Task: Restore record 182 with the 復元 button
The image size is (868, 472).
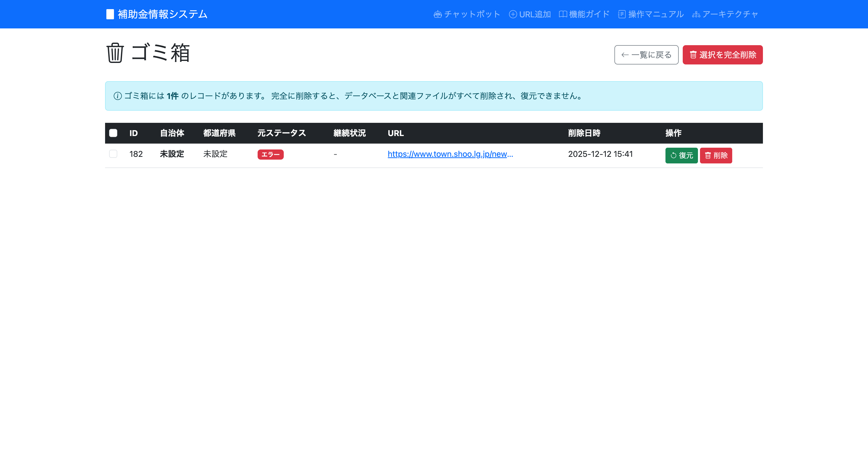Action: point(681,155)
